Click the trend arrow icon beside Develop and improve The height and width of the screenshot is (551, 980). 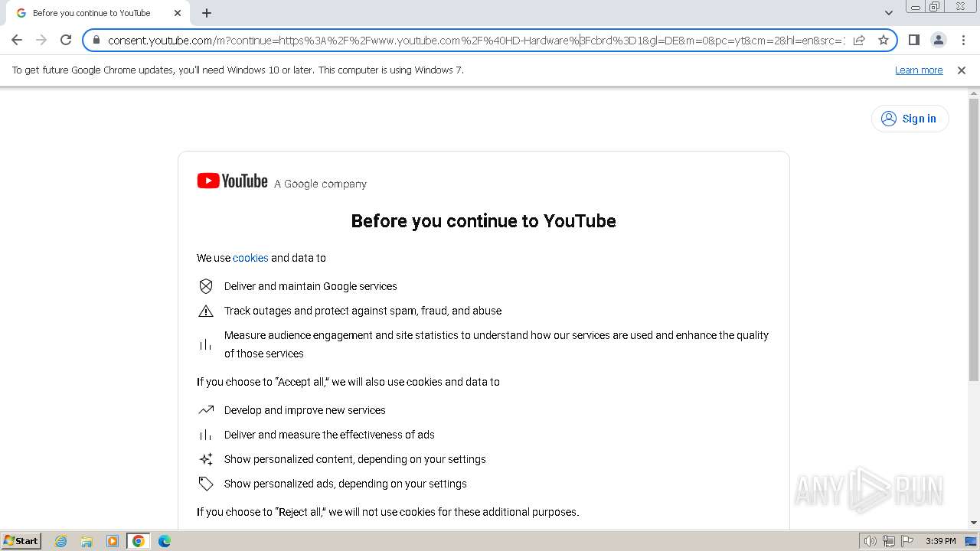tap(206, 410)
